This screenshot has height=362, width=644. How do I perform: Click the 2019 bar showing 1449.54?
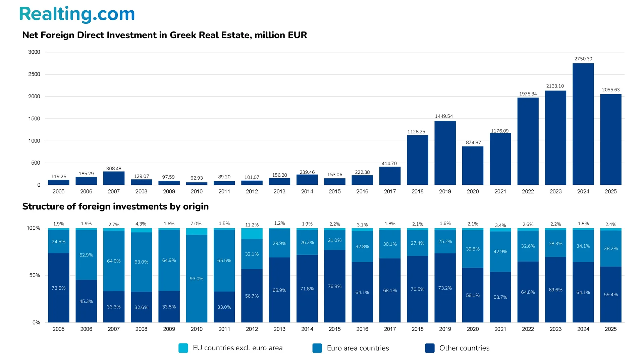pos(445,153)
